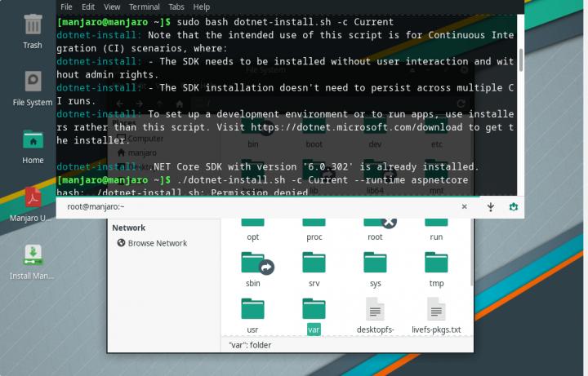Click the Network section header in sidebar
Viewport: 588px width, 376px height.
[x=129, y=228]
